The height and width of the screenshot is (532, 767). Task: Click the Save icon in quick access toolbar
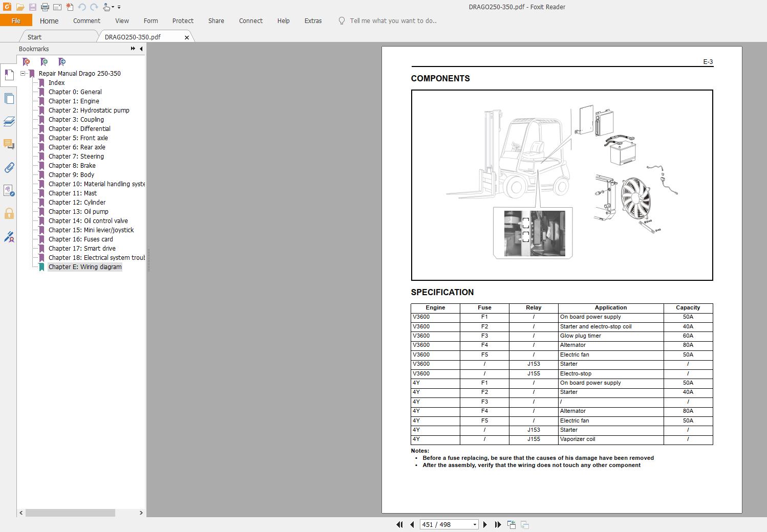click(x=32, y=7)
